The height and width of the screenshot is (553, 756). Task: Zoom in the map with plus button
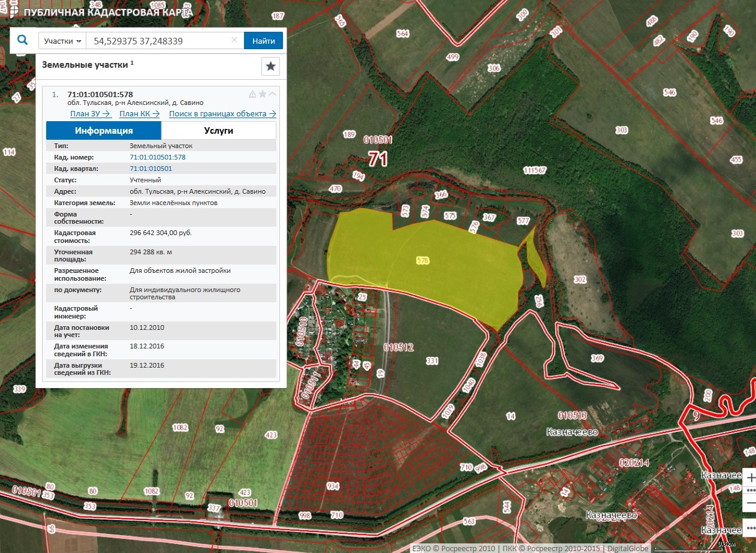click(x=749, y=477)
